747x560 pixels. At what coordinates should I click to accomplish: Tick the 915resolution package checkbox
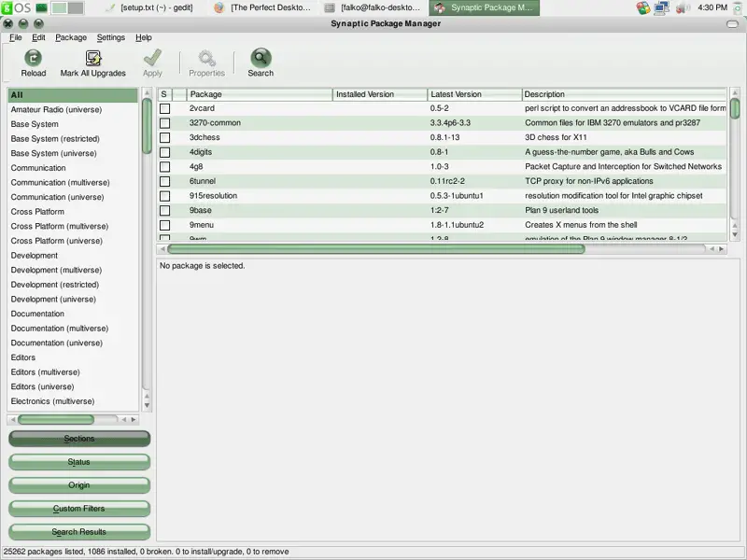(x=165, y=196)
